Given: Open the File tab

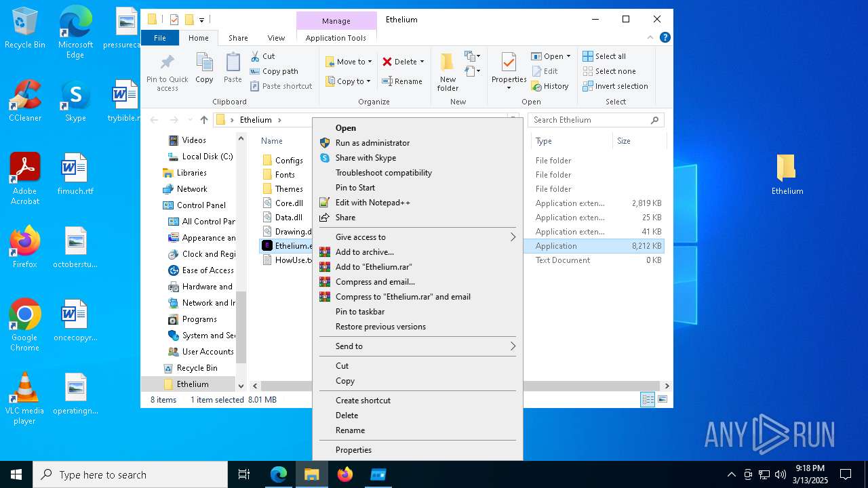Looking at the screenshot, I should pyautogui.click(x=160, y=38).
